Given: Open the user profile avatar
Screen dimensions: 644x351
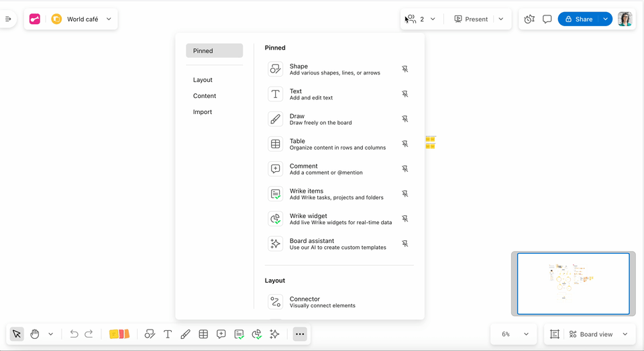Looking at the screenshot, I should click(x=625, y=19).
